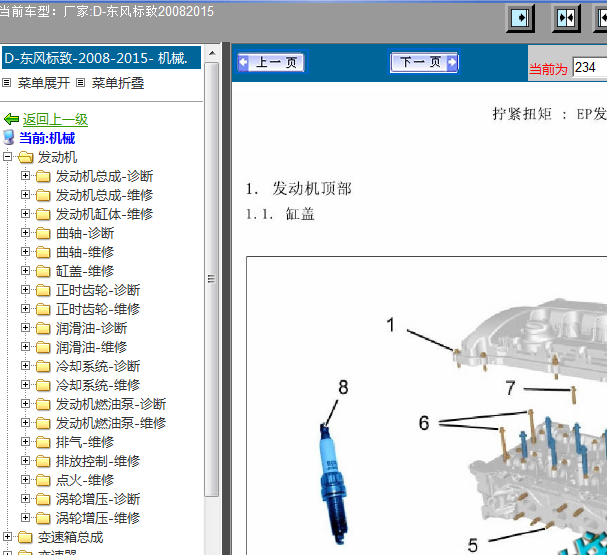Viewport: 607px width, 555px height.
Task: Select 发动机燃油泵-诊断 tree item
Action: point(111,404)
